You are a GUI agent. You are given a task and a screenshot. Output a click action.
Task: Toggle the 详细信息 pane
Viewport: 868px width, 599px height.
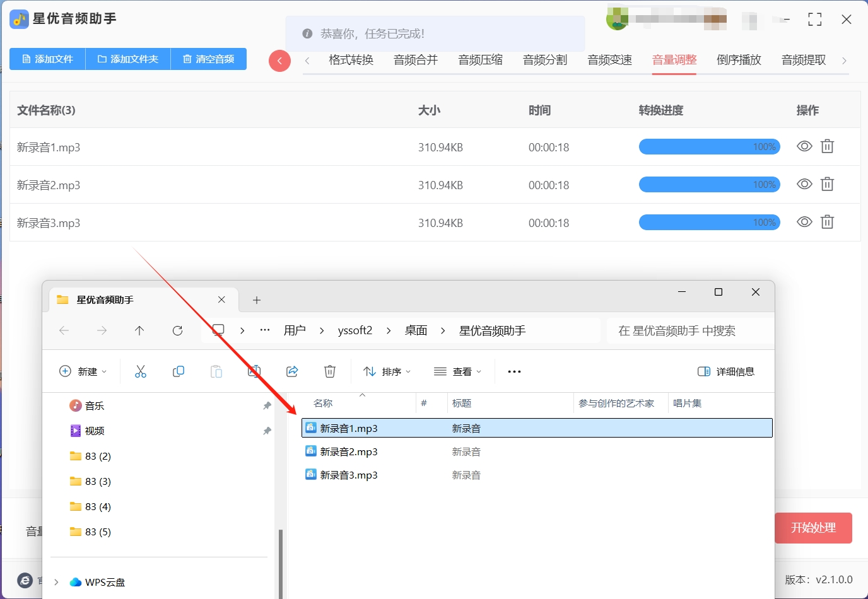[726, 371]
